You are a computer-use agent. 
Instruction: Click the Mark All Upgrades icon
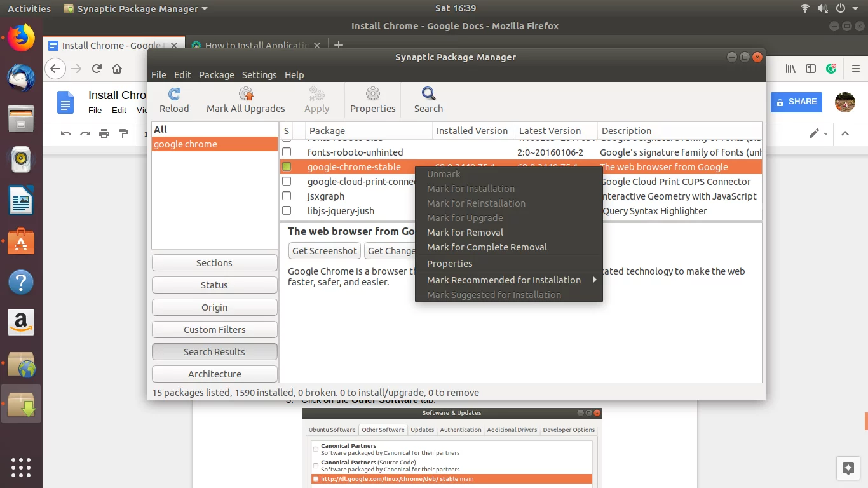[x=246, y=95]
